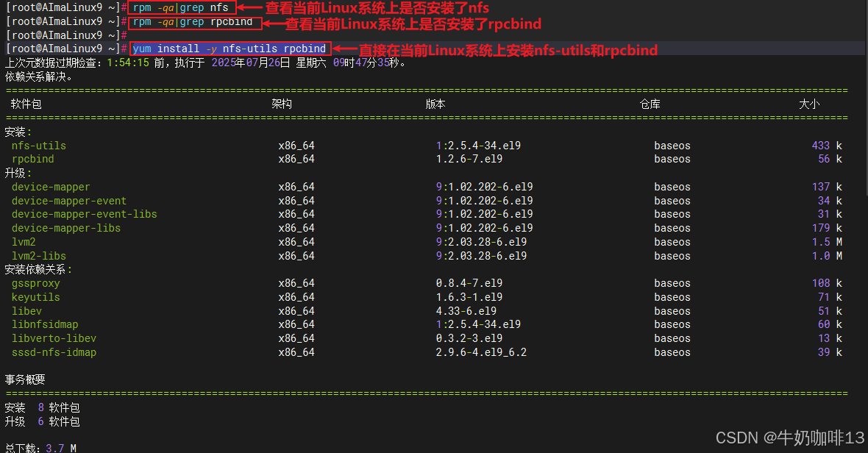Click the keyutils dependency name
The width and height of the screenshot is (868, 453).
35,297
